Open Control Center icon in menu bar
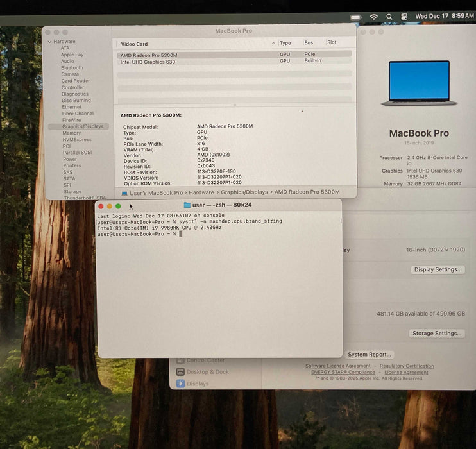476x449 pixels. pos(404,17)
